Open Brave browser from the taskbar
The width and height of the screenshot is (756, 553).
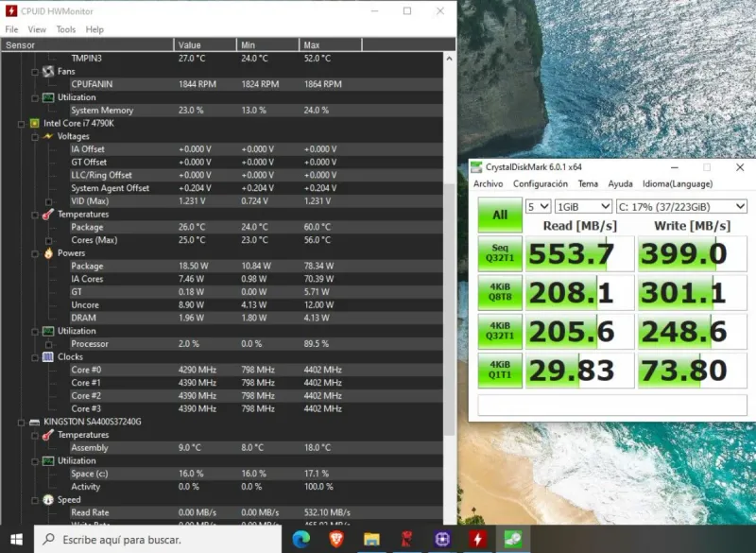tap(336, 539)
